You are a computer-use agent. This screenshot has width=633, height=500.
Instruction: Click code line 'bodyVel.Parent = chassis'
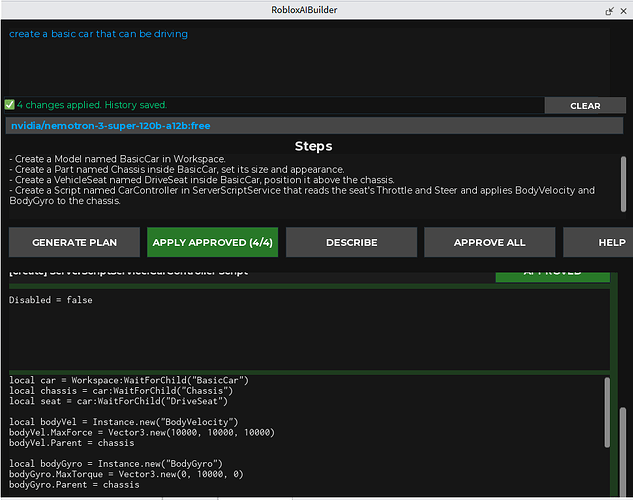coord(71,443)
